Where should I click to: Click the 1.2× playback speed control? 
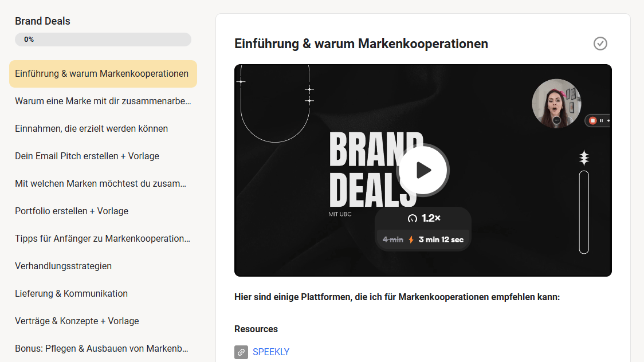click(x=424, y=218)
